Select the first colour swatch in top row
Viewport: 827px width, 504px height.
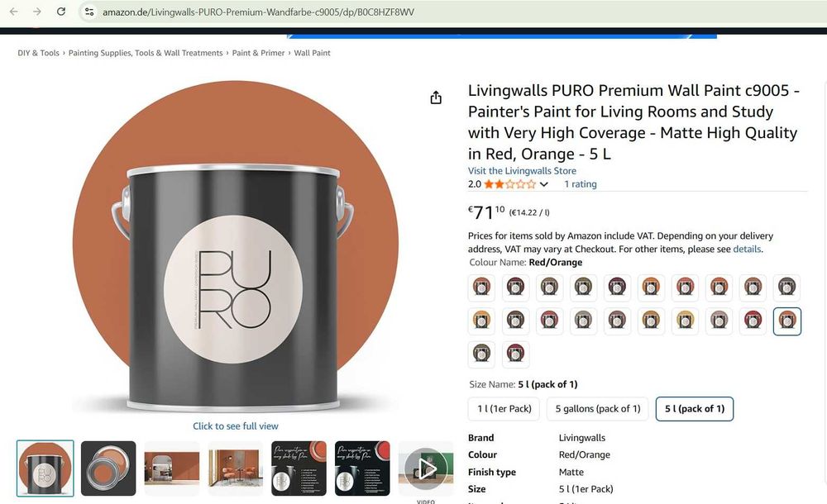point(481,288)
